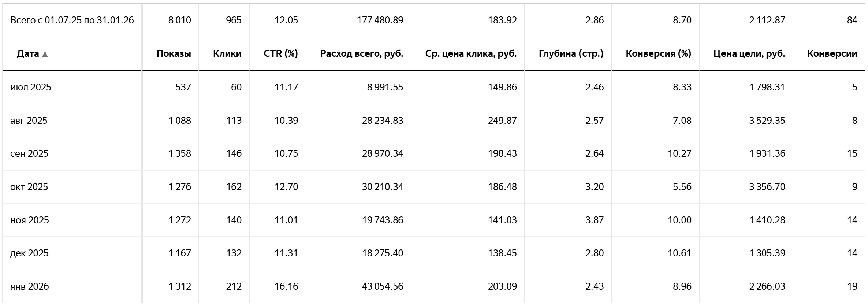Click the sort arrow next to Дата
Image resolution: width=868 pixels, height=304 pixels.
pos(45,54)
